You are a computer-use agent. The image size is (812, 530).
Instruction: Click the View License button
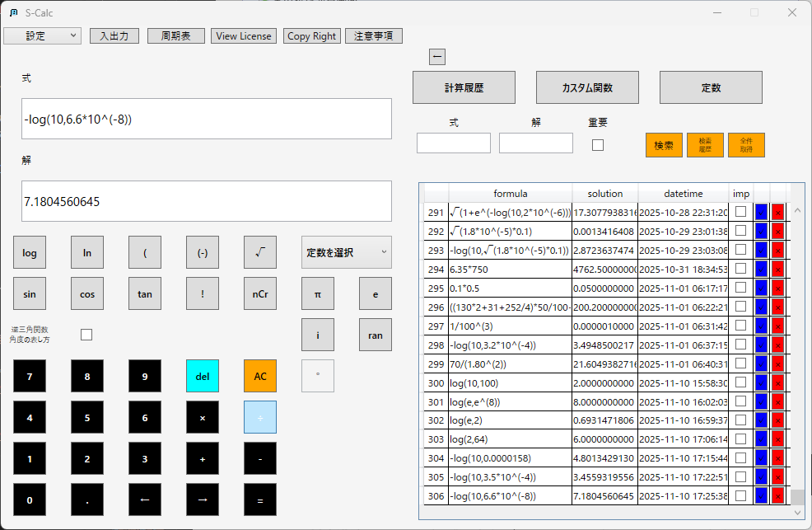pyautogui.click(x=243, y=35)
